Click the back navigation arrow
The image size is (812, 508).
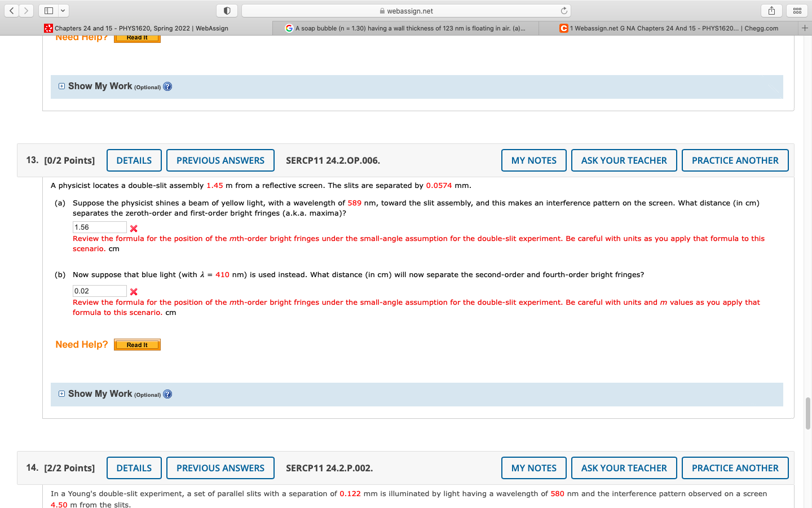click(11, 10)
